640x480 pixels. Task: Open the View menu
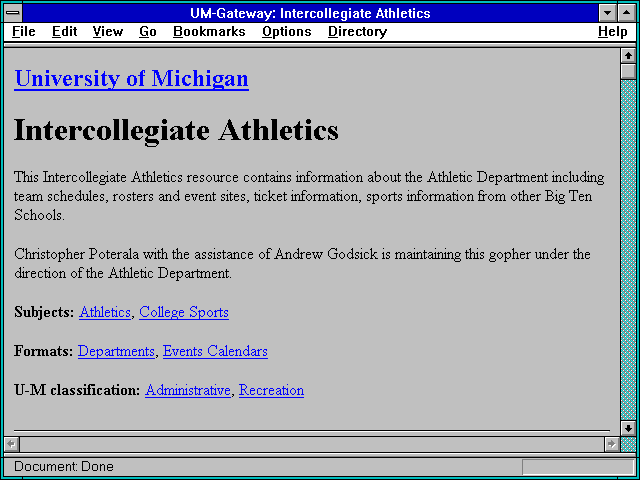pyautogui.click(x=108, y=31)
